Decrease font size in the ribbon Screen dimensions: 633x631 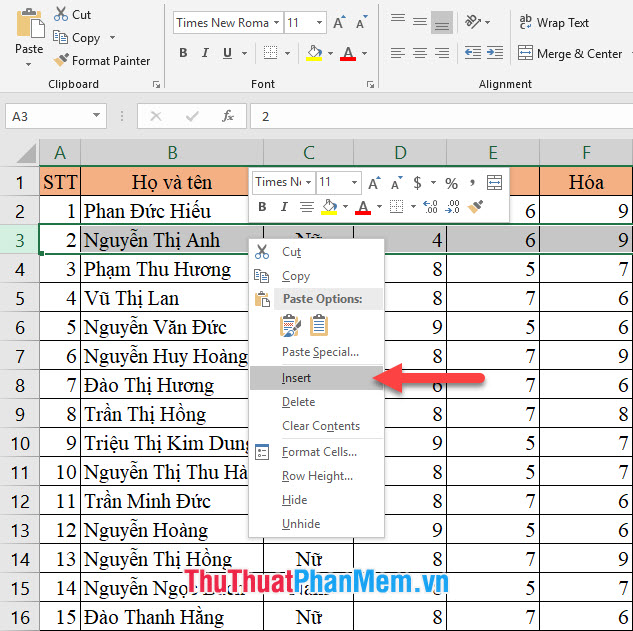click(x=362, y=23)
